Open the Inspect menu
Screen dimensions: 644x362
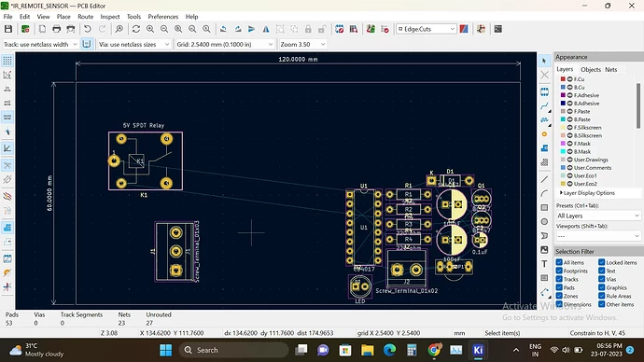(110, 17)
